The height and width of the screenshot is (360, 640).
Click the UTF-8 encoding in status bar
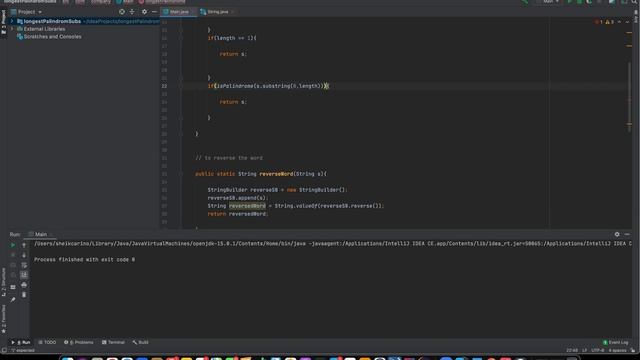pos(598,350)
